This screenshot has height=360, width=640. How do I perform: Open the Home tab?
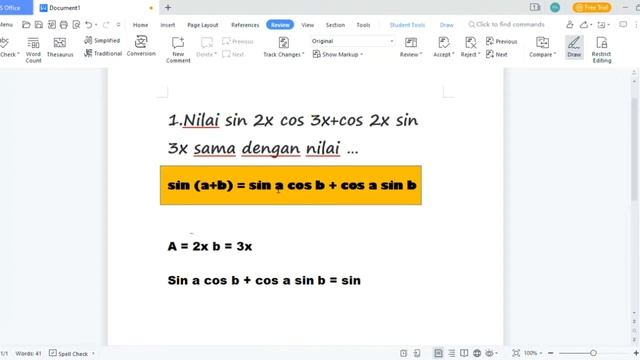[x=140, y=25]
